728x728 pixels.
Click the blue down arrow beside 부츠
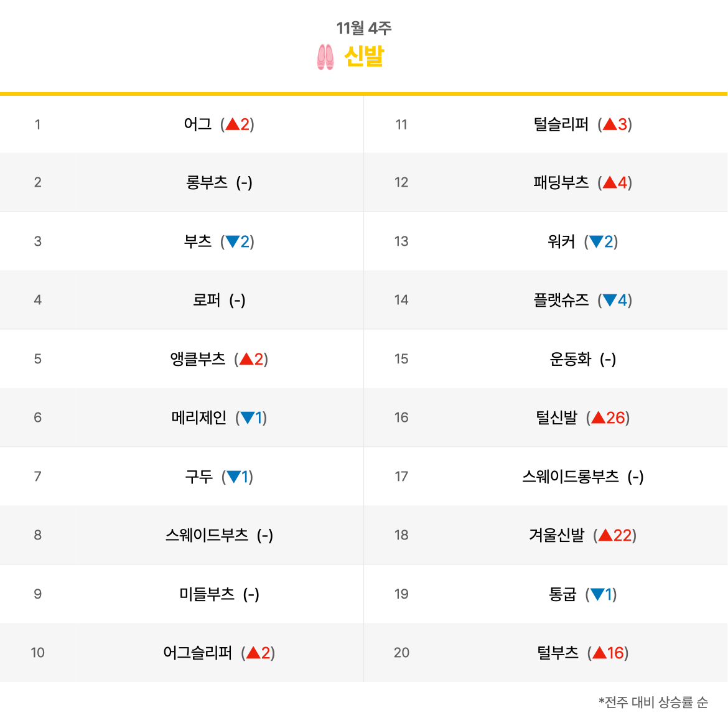(232, 242)
